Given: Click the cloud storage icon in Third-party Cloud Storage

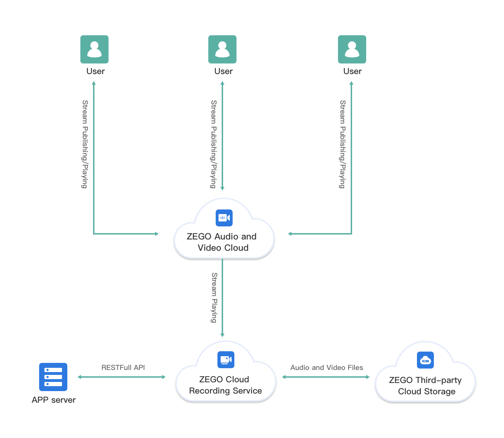Looking at the screenshot, I should (425, 360).
